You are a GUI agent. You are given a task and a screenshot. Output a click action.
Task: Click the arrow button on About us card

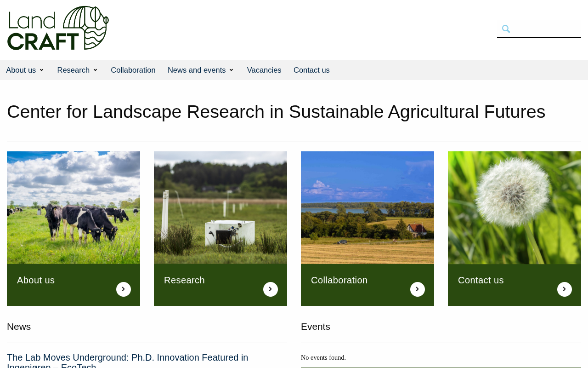[124, 289]
